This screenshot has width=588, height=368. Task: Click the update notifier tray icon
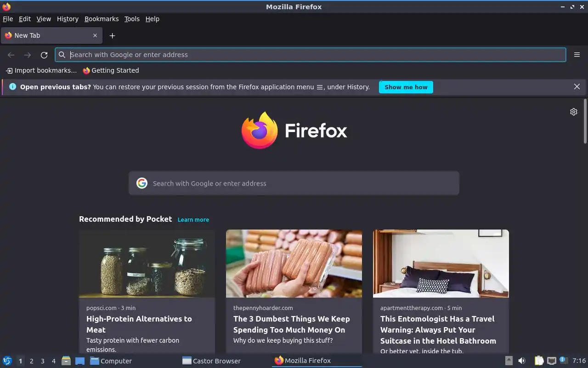pyautogui.click(x=564, y=361)
